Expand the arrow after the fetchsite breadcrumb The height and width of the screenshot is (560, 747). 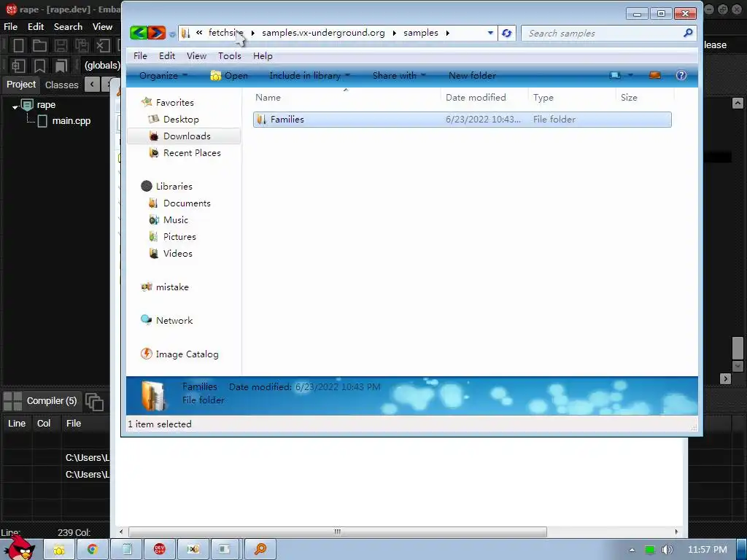[253, 33]
